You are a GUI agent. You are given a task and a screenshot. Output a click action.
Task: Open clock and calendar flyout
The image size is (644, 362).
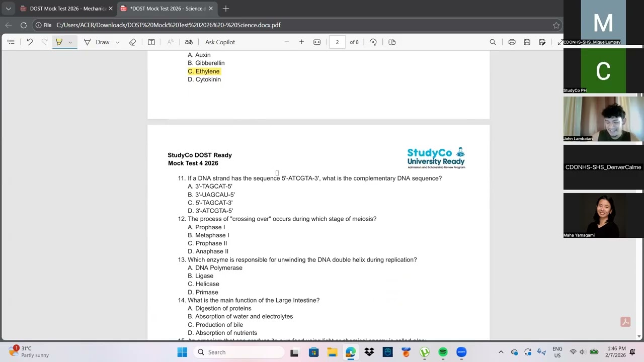pyautogui.click(x=616, y=352)
